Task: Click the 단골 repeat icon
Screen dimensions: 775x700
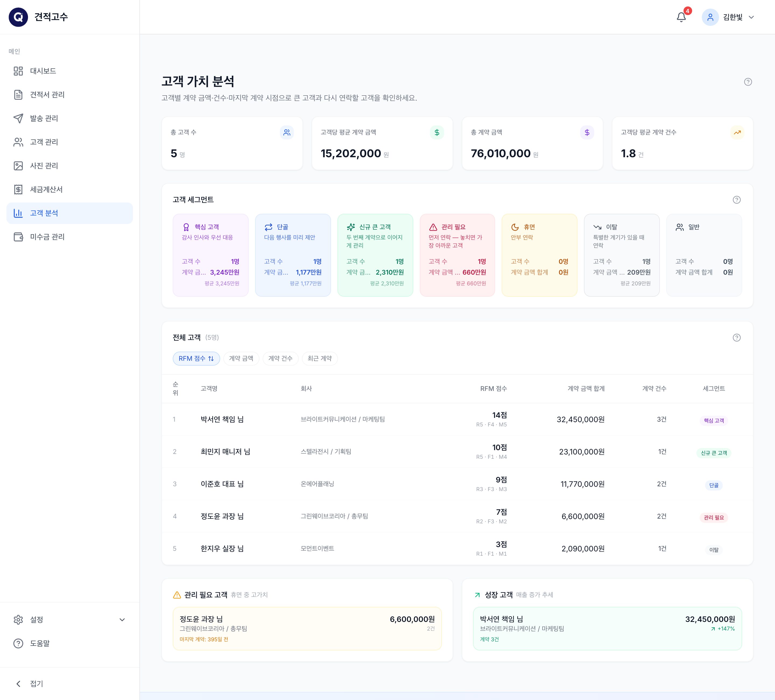Action: [268, 227]
